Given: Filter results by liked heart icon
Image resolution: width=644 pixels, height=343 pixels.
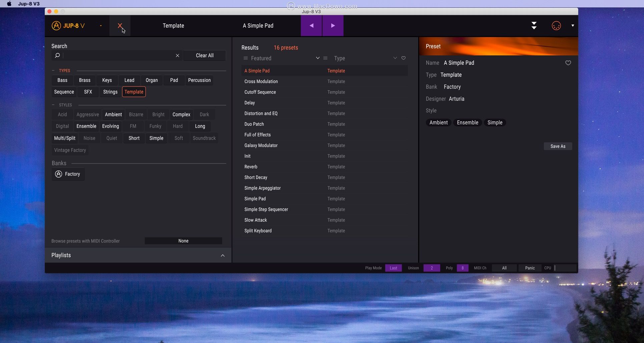Looking at the screenshot, I should pyautogui.click(x=404, y=58).
